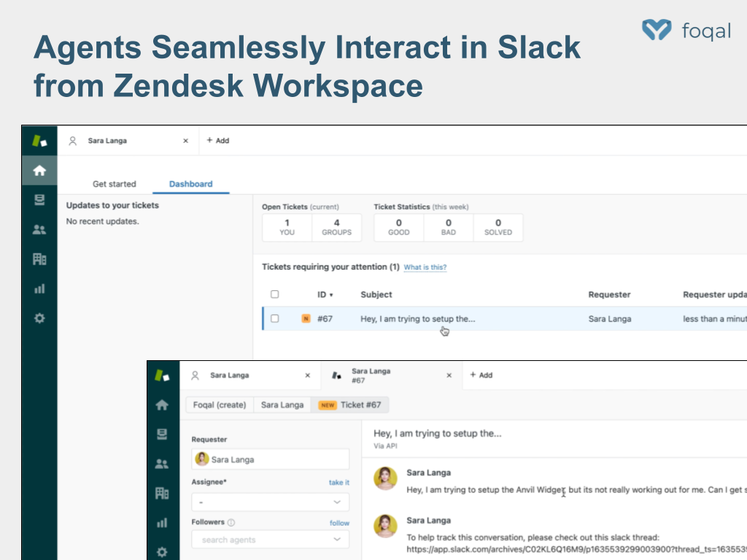Switch to the Get started tab

click(x=114, y=184)
